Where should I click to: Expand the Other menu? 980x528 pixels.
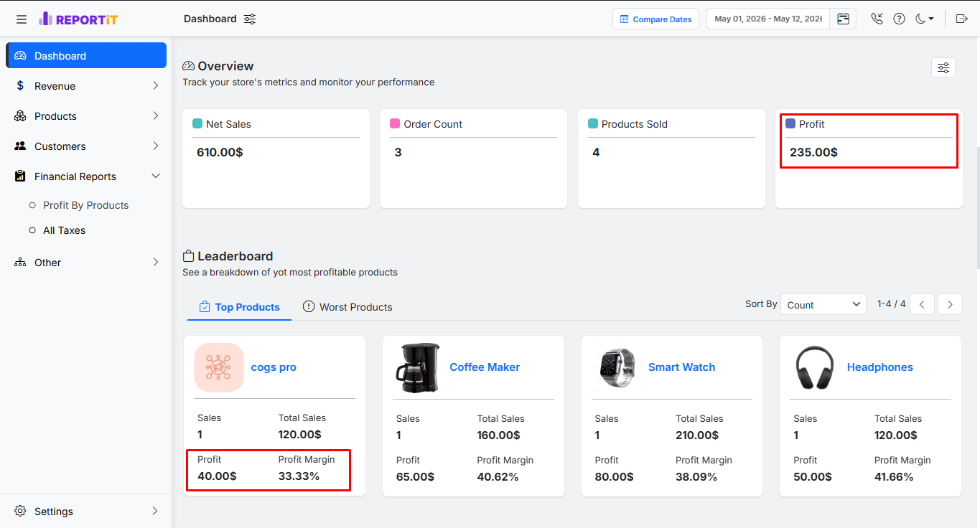point(86,263)
